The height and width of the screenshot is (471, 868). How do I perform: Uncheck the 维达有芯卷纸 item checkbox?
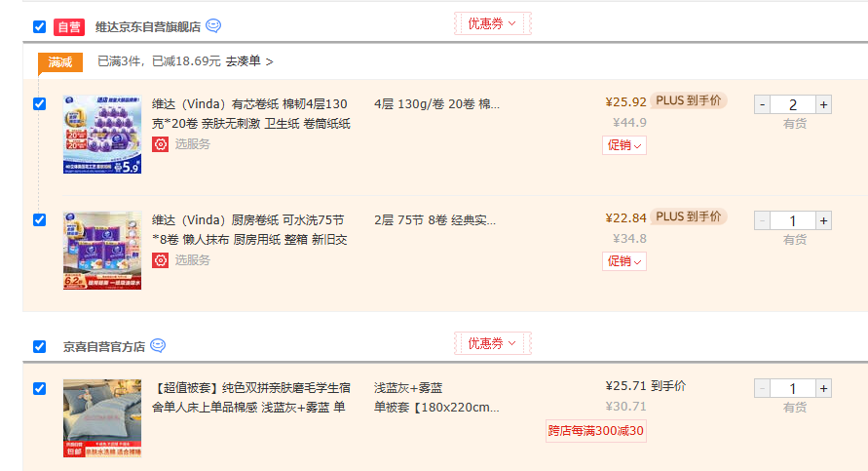click(x=39, y=103)
